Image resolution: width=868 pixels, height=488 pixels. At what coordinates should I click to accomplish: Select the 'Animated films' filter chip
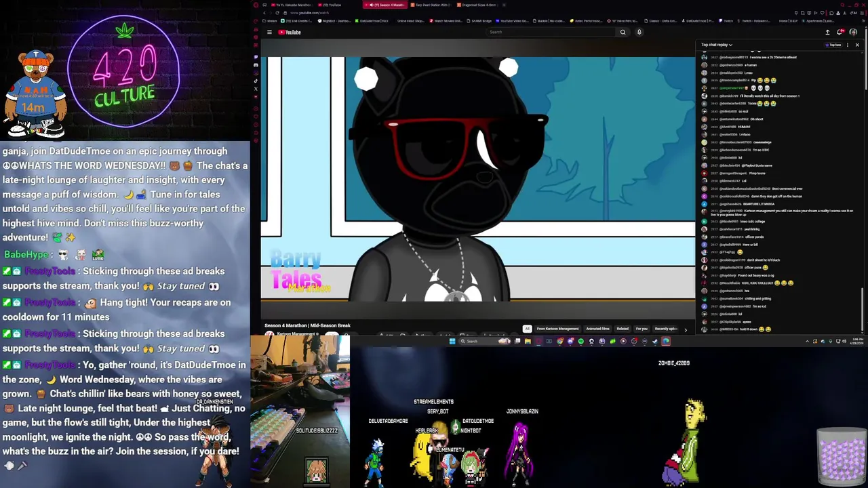(597, 329)
